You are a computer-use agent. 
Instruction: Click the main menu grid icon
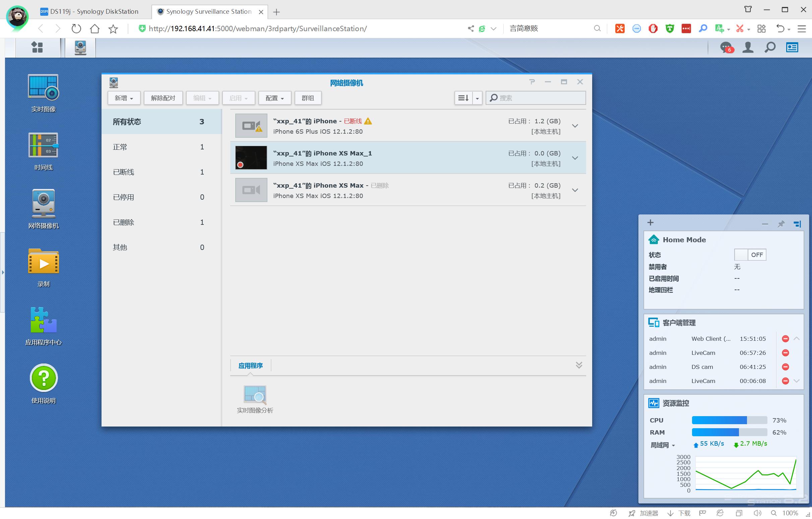click(37, 47)
